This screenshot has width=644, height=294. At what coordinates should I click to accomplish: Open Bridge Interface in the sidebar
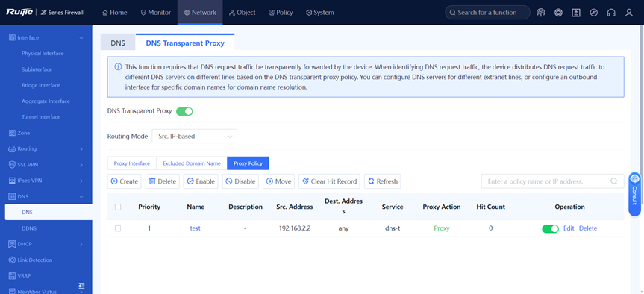click(x=41, y=85)
